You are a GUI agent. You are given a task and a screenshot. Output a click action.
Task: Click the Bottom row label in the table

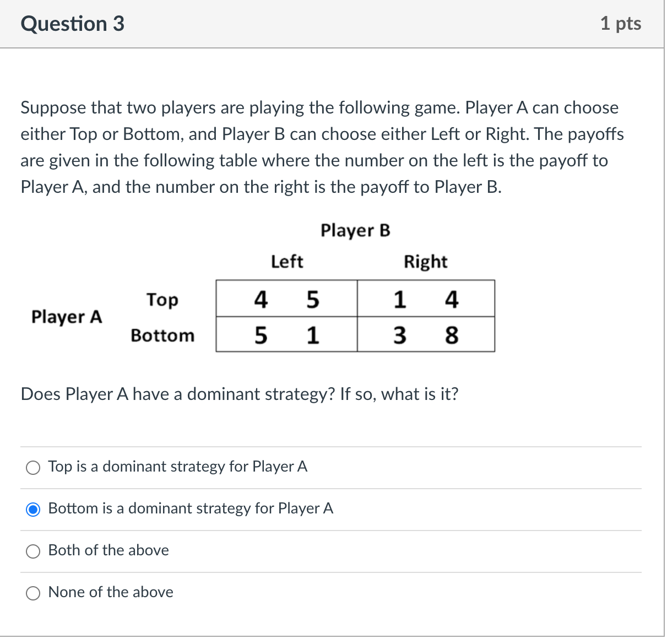click(162, 335)
